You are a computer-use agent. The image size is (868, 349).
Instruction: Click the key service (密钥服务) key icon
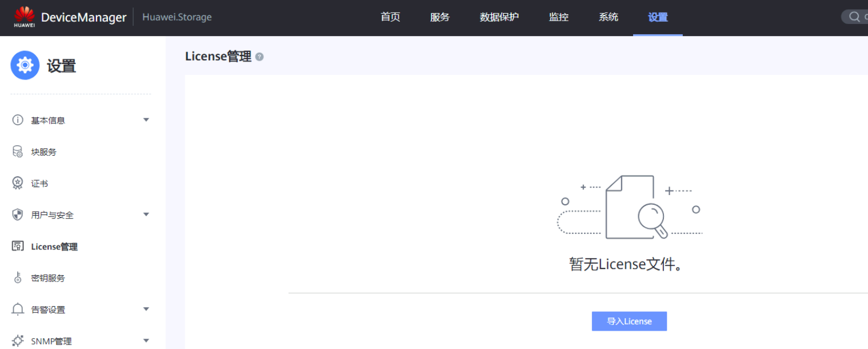[x=18, y=278]
